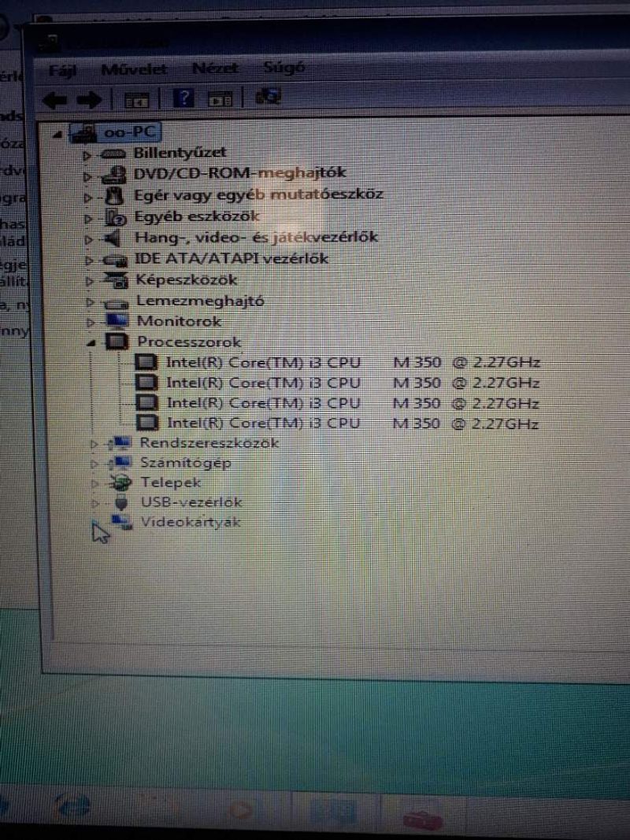Expand the DVD/CD-ROM-meghajtók category
This screenshot has height=840, width=630.
coord(88,176)
